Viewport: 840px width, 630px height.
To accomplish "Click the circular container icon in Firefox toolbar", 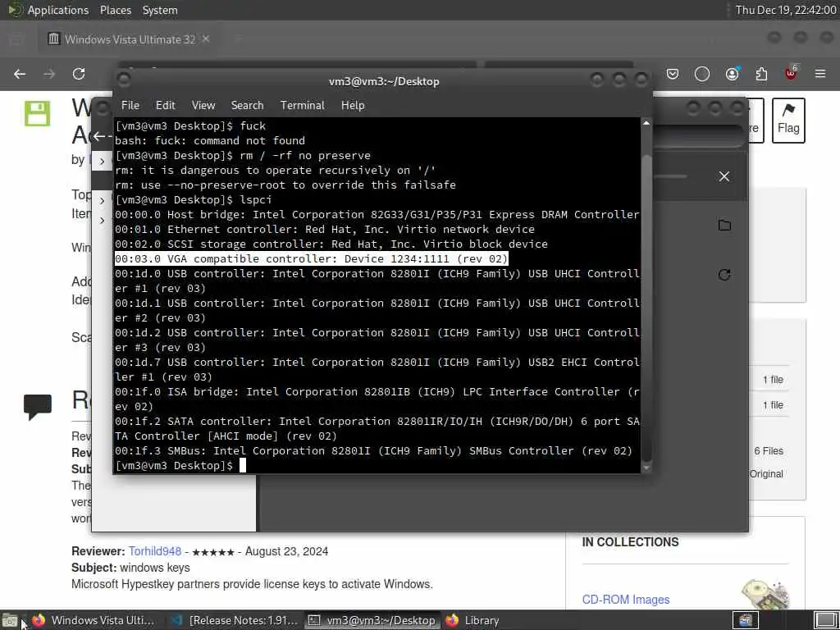I will 702,74.
